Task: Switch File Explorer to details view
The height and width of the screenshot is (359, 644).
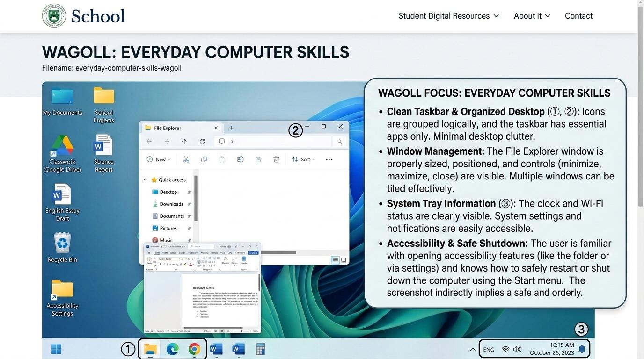Action: (335, 260)
